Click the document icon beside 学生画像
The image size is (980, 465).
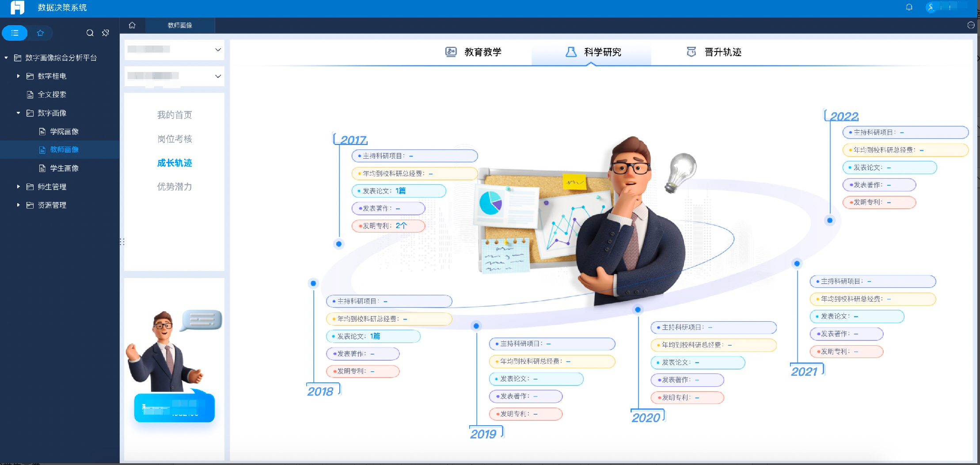tap(42, 168)
